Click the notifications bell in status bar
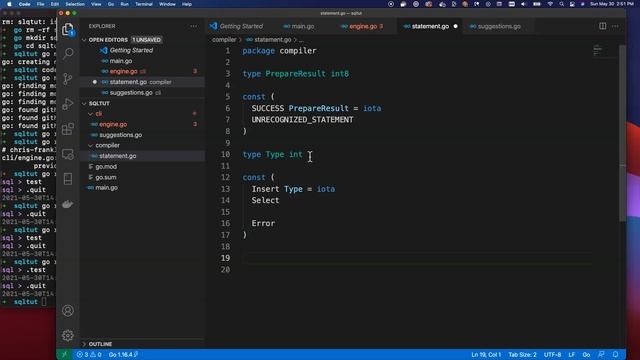The image size is (640, 360). pyautogui.click(x=615, y=355)
